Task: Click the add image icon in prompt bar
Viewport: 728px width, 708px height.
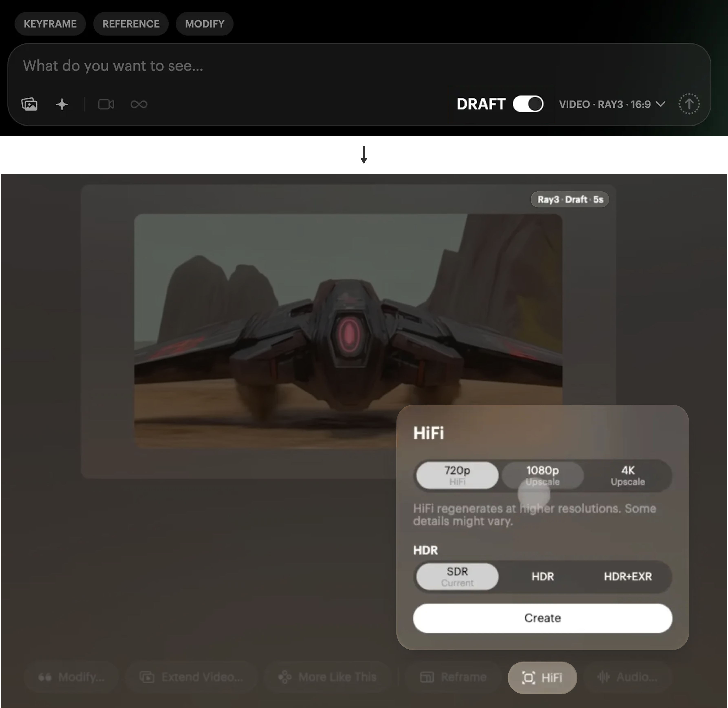Action: (29, 104)
